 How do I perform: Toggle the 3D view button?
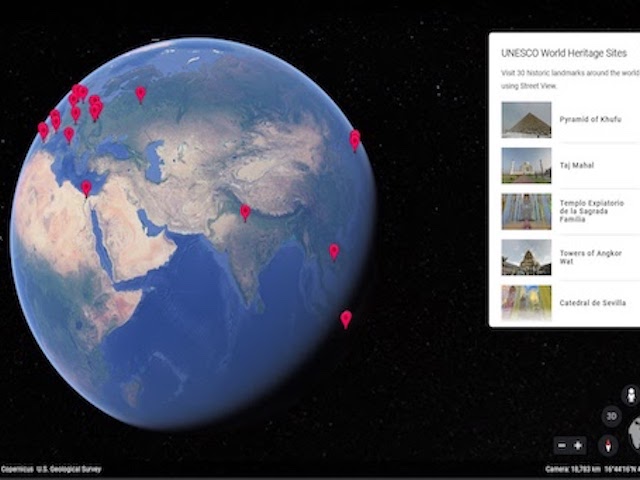(611, 416)
